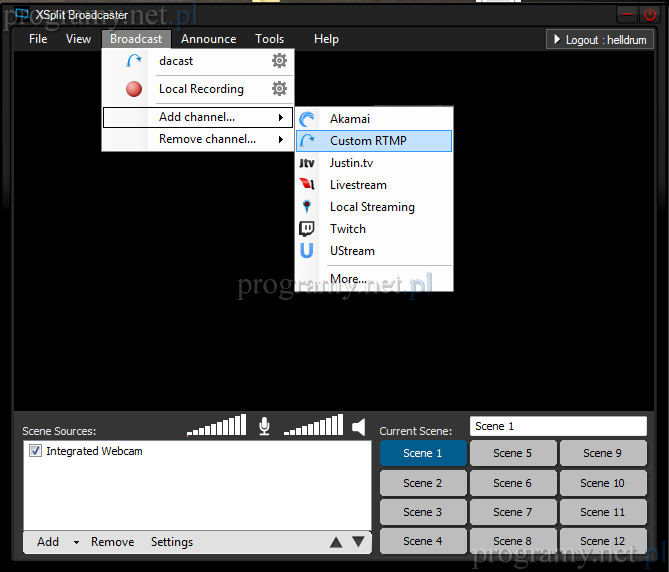
Task: Open Local Recording settings gear
Action: click(279, 89)
